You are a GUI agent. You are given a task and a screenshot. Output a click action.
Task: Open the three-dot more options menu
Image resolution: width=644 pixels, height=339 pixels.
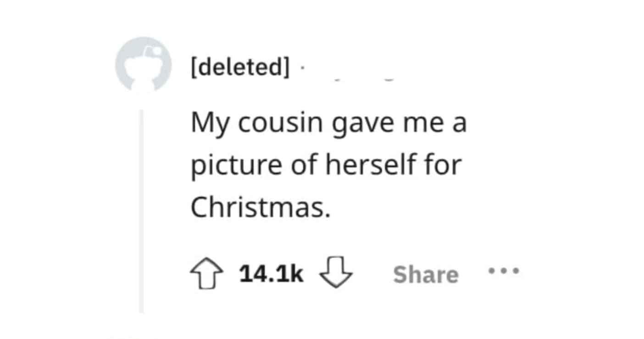coord(504,271)
